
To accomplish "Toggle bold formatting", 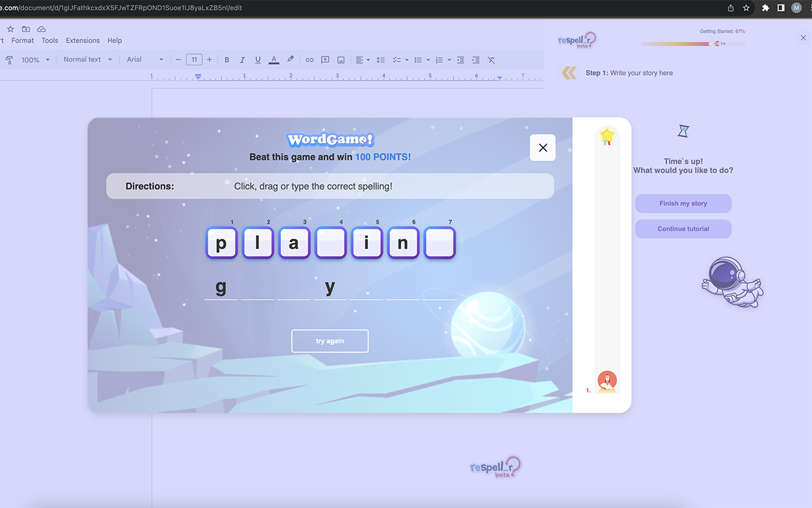I will coord(226,59).
